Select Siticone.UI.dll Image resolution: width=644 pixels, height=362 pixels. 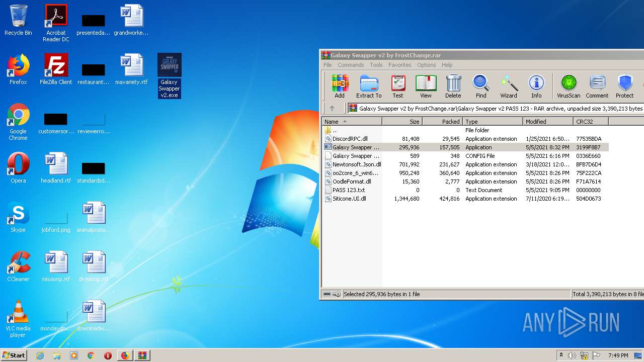pos(465,199)
